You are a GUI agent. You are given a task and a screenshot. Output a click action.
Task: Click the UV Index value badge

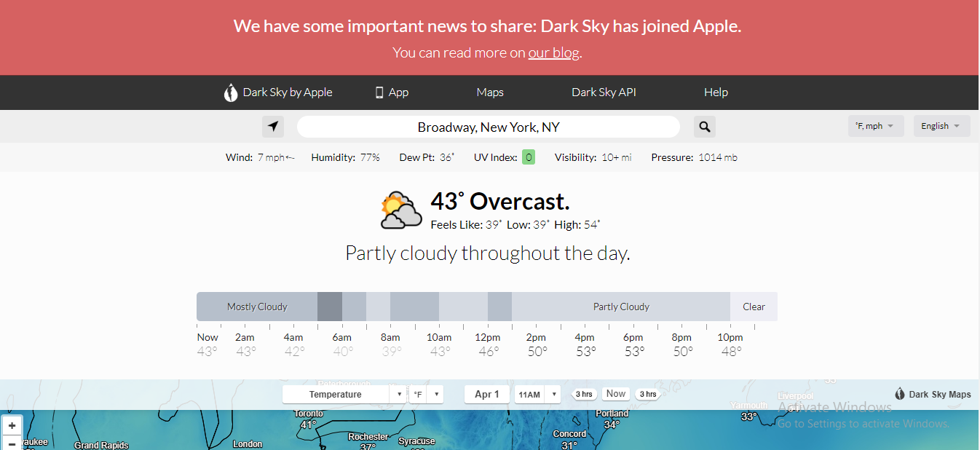pos(529,157)
